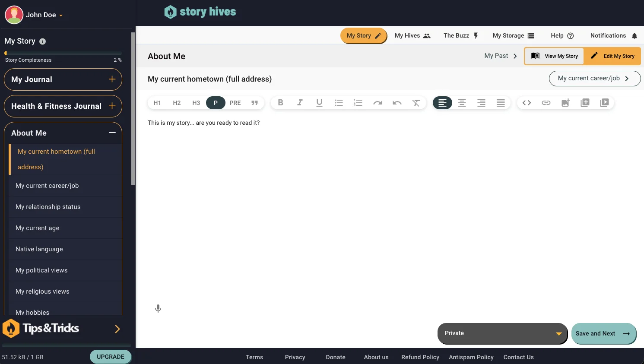Insert a blockquote
Screen dimensions: 644x364
[255, 103]
